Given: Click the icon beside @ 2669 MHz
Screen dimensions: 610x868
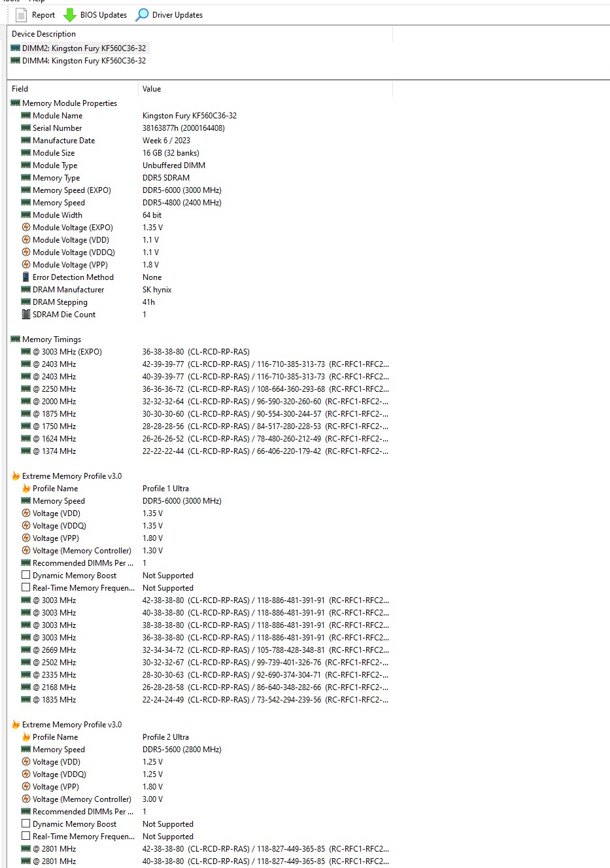Looking at the screenshot, I should [x=26, y=650].
